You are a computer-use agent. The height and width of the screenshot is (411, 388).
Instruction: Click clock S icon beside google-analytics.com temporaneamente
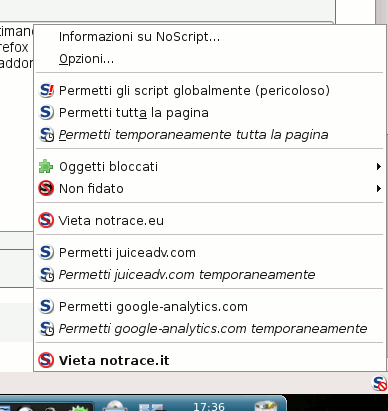coord(46,328)
